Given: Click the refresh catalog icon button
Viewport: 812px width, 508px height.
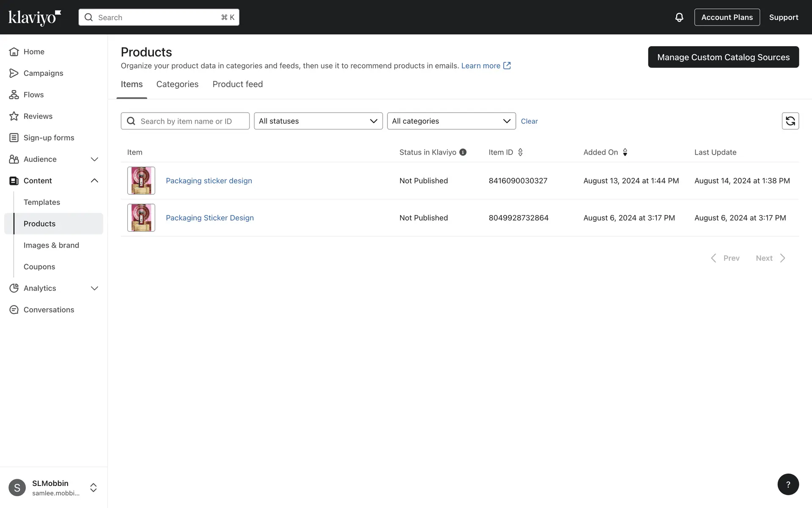Looking at the screenshot, I should 790,121.
